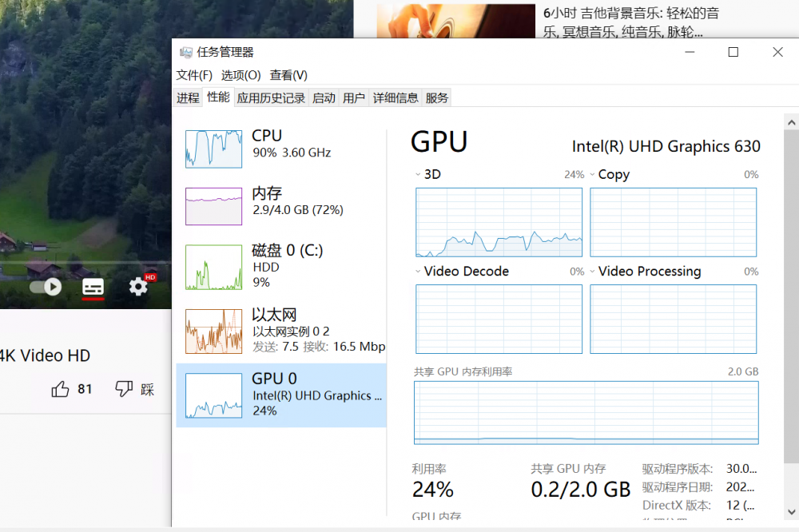Switch to the 进程 tab
The height and width of the screenshot is (532, 799).
coord(188,97)
